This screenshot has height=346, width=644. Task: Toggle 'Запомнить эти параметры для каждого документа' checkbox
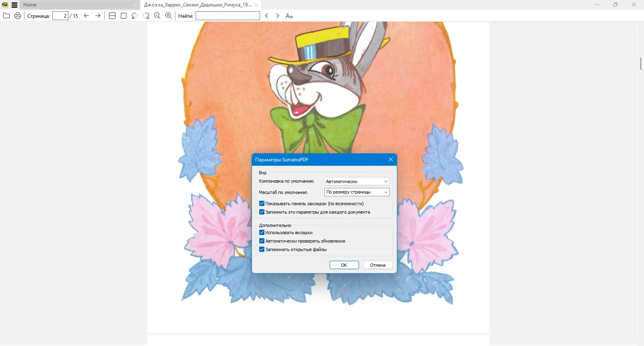click(x=262, y=212)
